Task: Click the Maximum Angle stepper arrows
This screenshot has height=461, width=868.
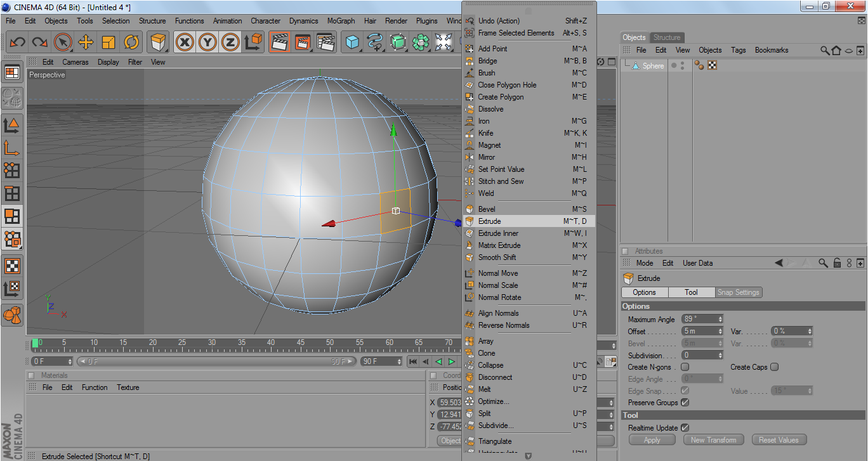Action: pos(720,320)
